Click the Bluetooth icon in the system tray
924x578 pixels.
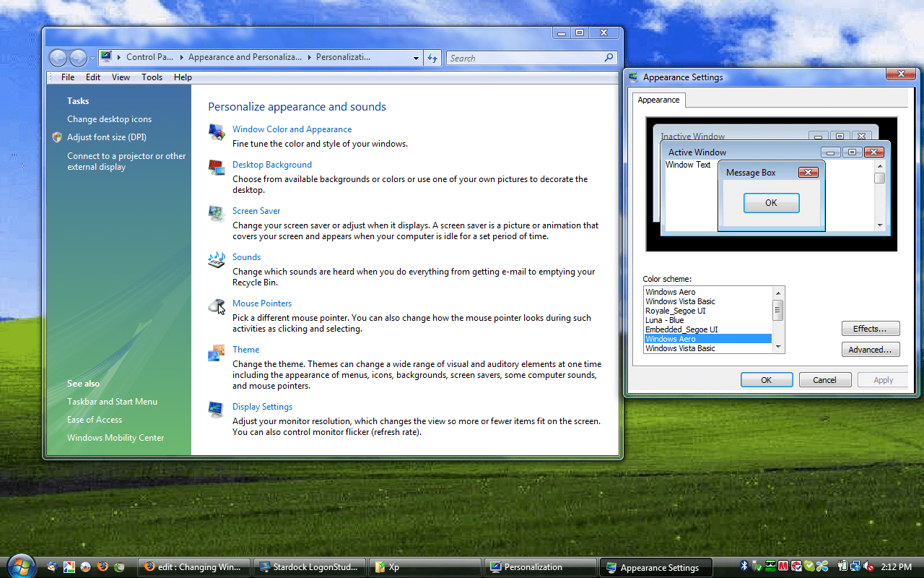click(x=744, y=566)
